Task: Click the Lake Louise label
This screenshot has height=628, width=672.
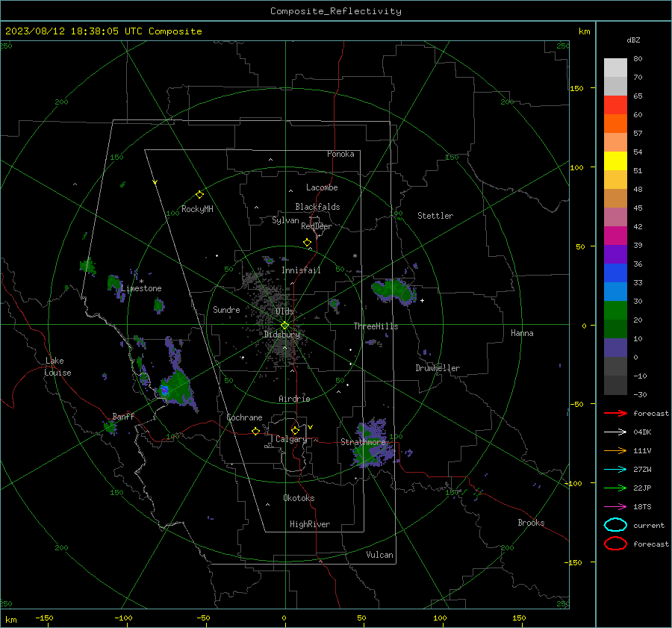Action: tap(57, 367)
